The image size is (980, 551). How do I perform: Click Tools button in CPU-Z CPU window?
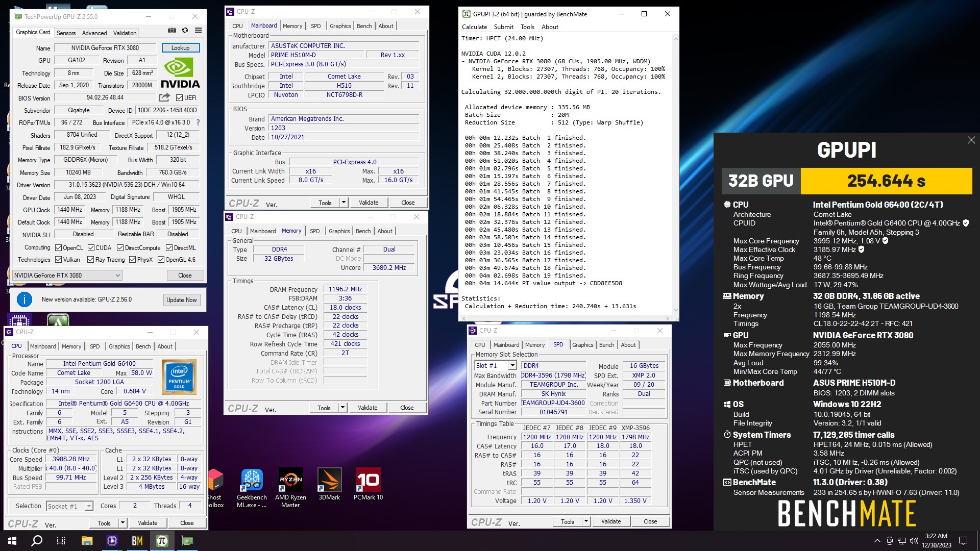(x=104, y=523)
